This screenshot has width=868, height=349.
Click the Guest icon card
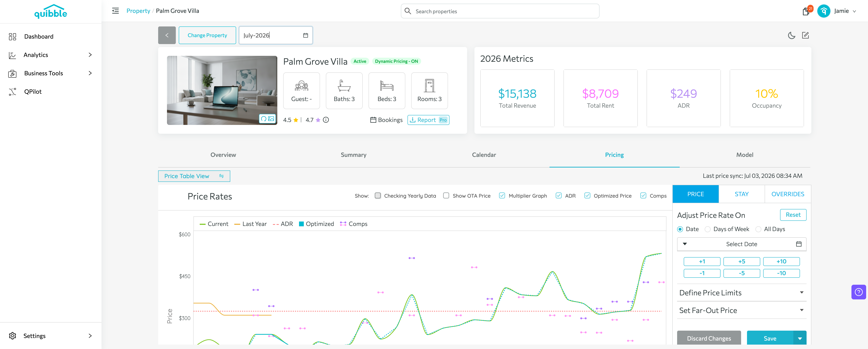[302, 91]
